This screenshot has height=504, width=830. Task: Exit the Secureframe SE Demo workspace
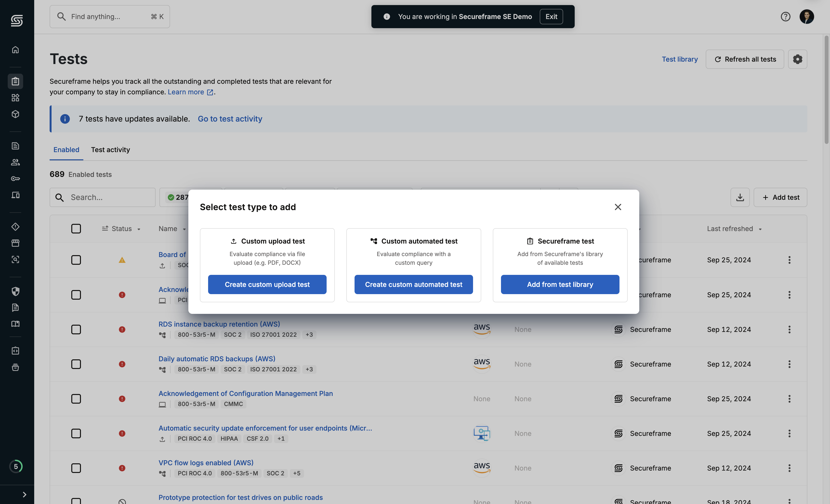551,17
